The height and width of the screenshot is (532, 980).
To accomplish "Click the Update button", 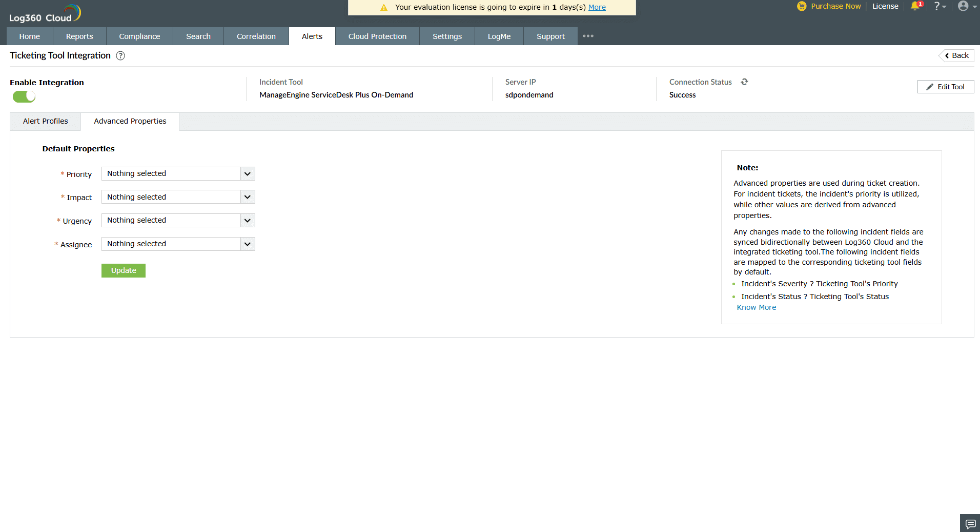I will 123,270.
